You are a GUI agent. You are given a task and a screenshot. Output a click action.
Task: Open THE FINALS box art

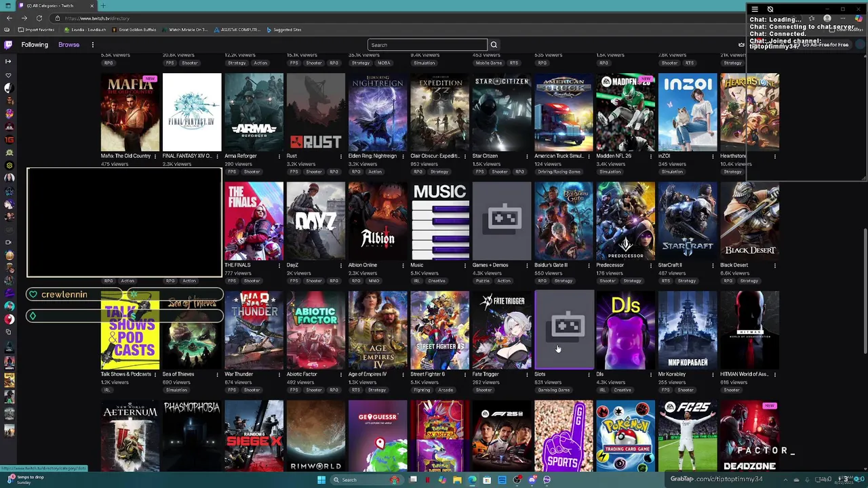pyautogui.click(x=254, y=221)
